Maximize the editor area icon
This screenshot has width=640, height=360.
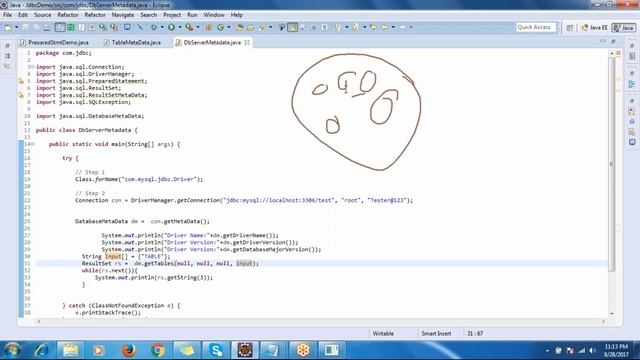[613, 41]
